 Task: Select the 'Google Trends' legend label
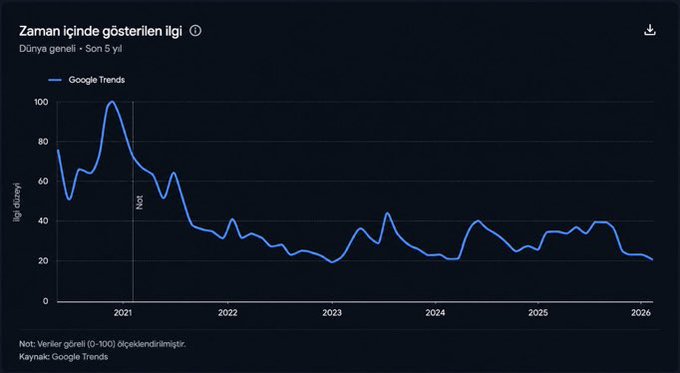[x=97, y=80]
